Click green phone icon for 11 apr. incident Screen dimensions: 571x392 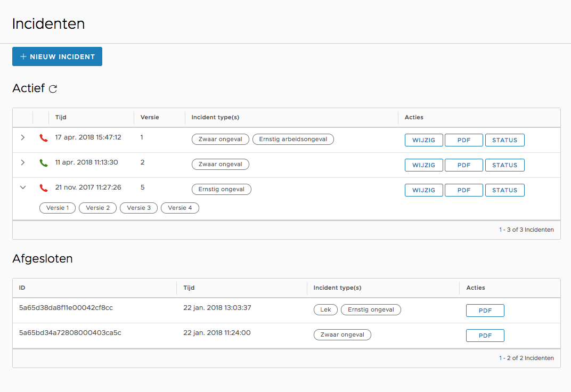(x=44, y=163)
